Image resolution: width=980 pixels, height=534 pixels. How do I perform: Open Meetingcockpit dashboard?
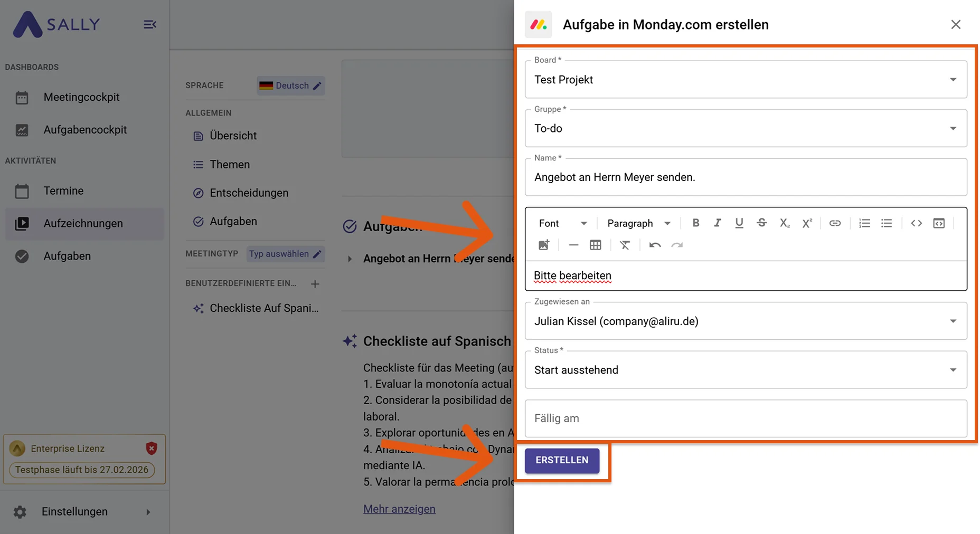(84, 97)
